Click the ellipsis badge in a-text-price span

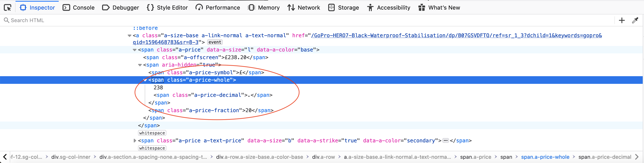pos(446,140)
